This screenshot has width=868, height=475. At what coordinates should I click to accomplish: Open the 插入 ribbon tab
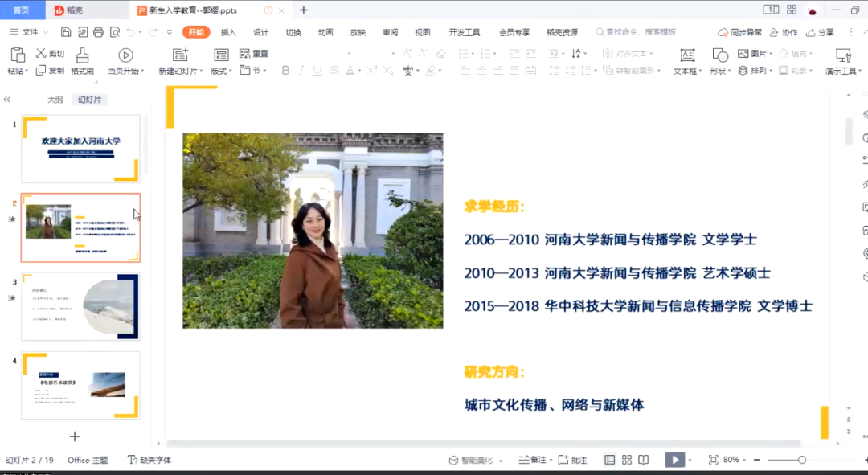coord(228,32)
